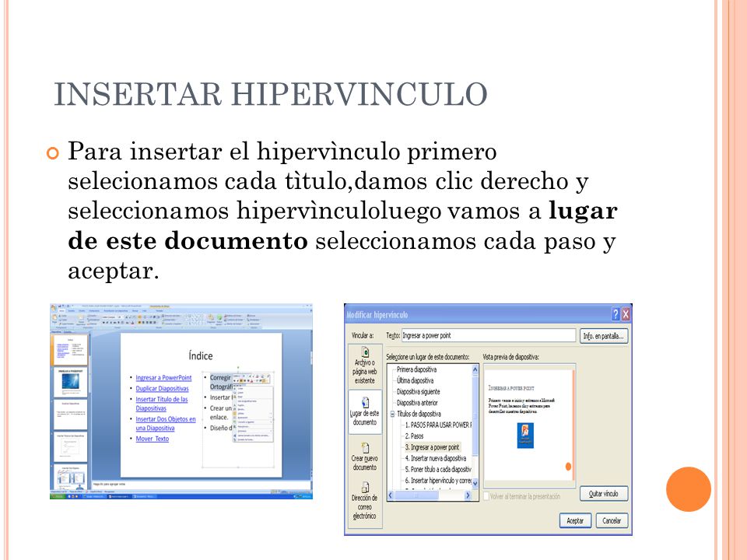The width and height of the screenshot is (747, 560).
Task: Select slide 2. Pasos in the tree
Action: pos(414,436)
